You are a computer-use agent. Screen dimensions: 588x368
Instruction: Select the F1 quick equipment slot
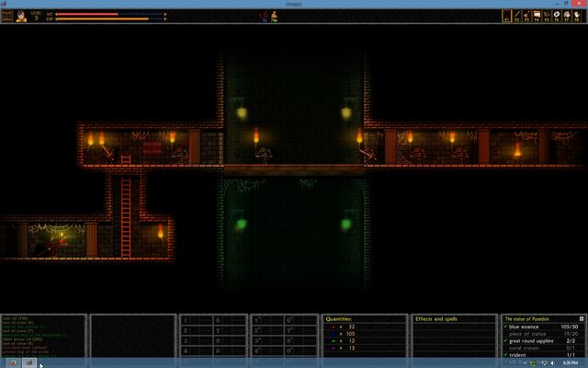tap(506, 16)
